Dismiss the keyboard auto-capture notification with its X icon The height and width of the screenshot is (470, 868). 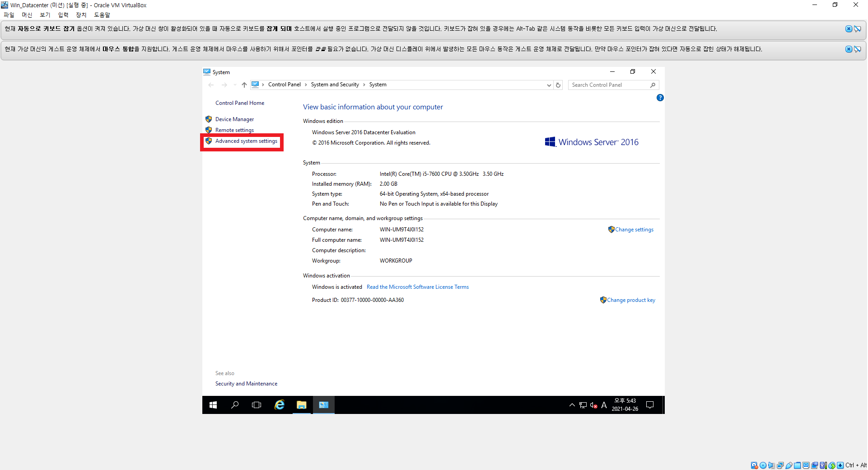point(849,29)
